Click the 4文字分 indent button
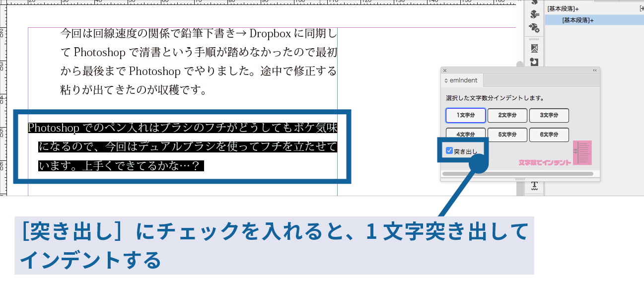This screenshot has height=290, width=644. coord(466,135)
